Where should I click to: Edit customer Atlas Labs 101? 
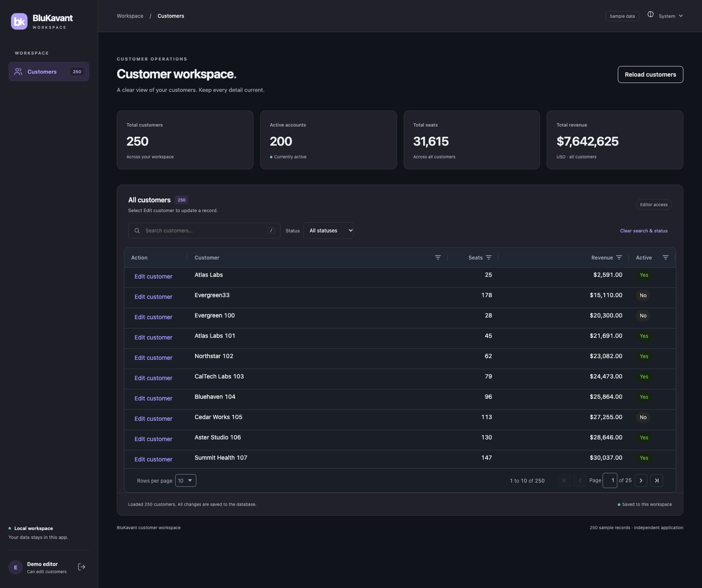tap(153, 337)
